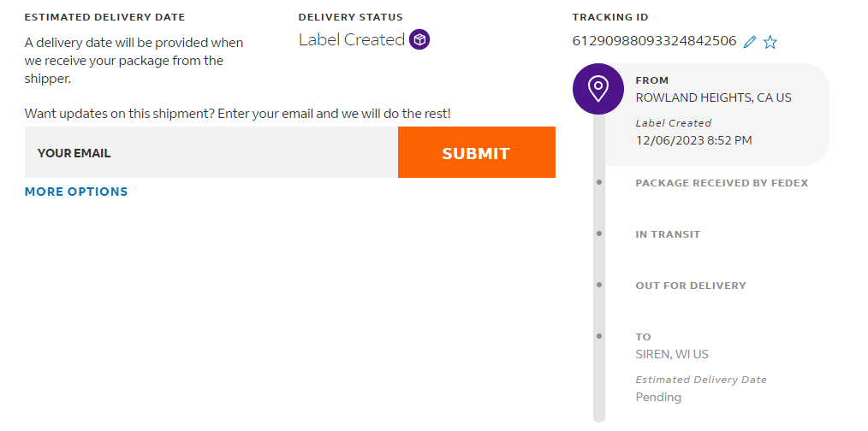Click the Pending estimated delivery date
Viewport: 868px width, 431px height.
[x=658, y=397]
